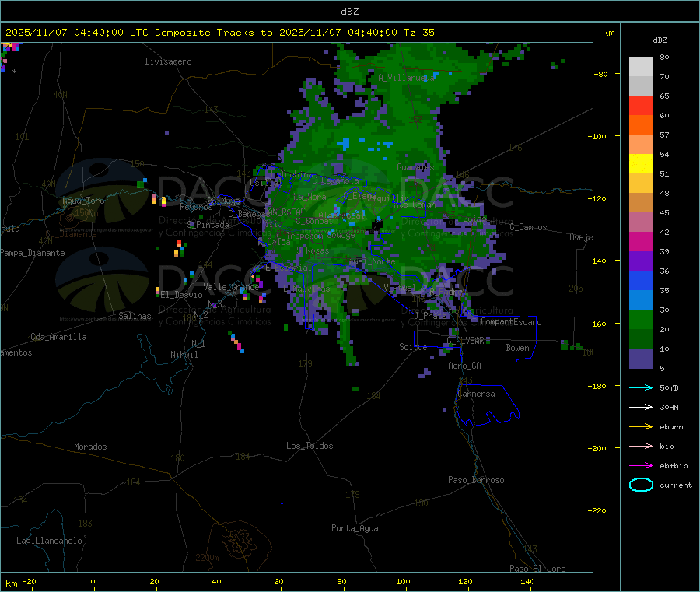700x592 pixels.
Task: Click the dBZ title at top
Action: pyautogui.click(x=349, y=12)
